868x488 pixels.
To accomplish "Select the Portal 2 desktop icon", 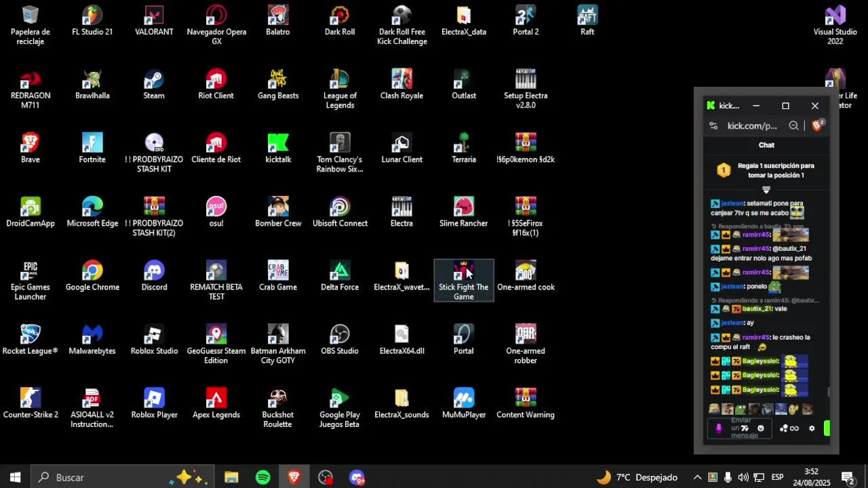I will point(526,21).
